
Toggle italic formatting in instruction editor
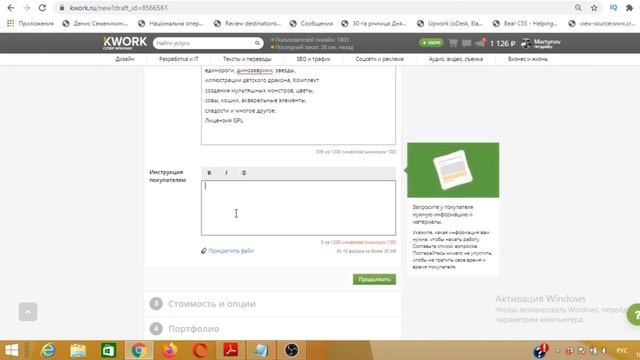pyautogui.click(x=226, y=173)
